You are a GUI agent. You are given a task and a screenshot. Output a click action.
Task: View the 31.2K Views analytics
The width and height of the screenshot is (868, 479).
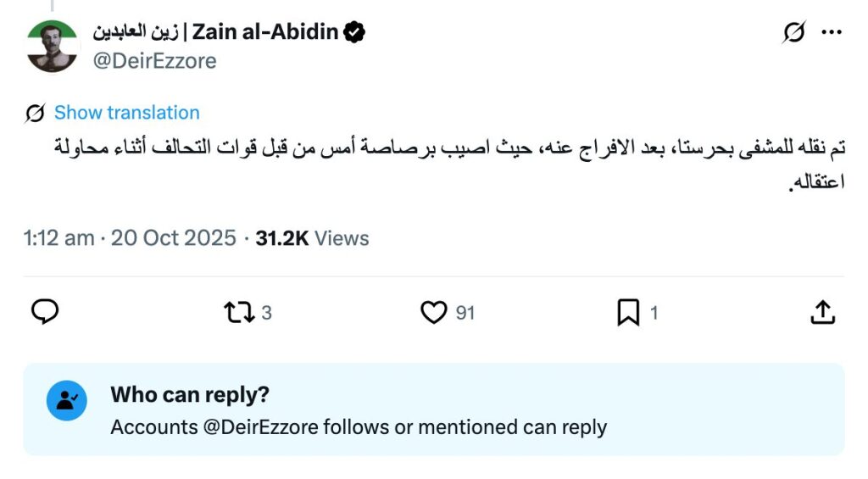point(312,238)
